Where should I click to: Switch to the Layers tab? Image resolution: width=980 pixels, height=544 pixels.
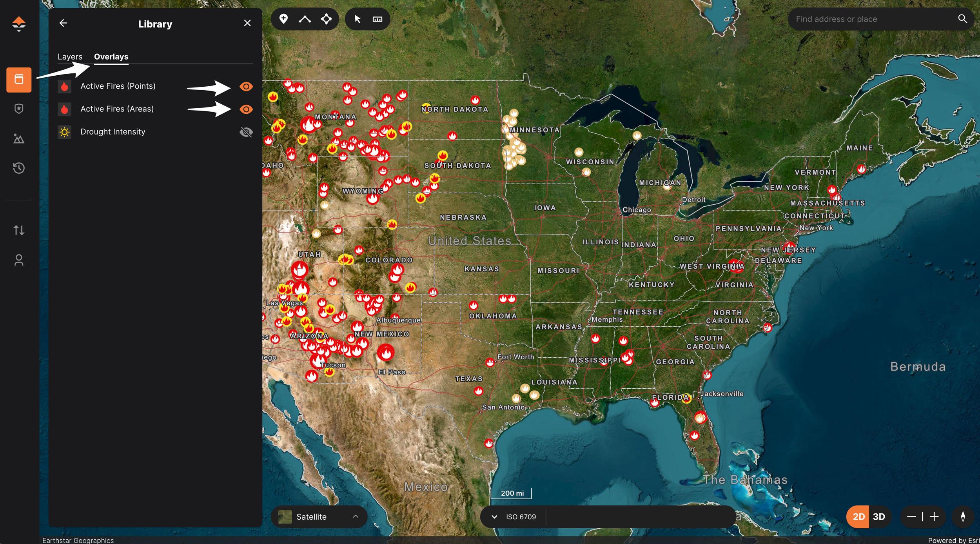(70, 56)
